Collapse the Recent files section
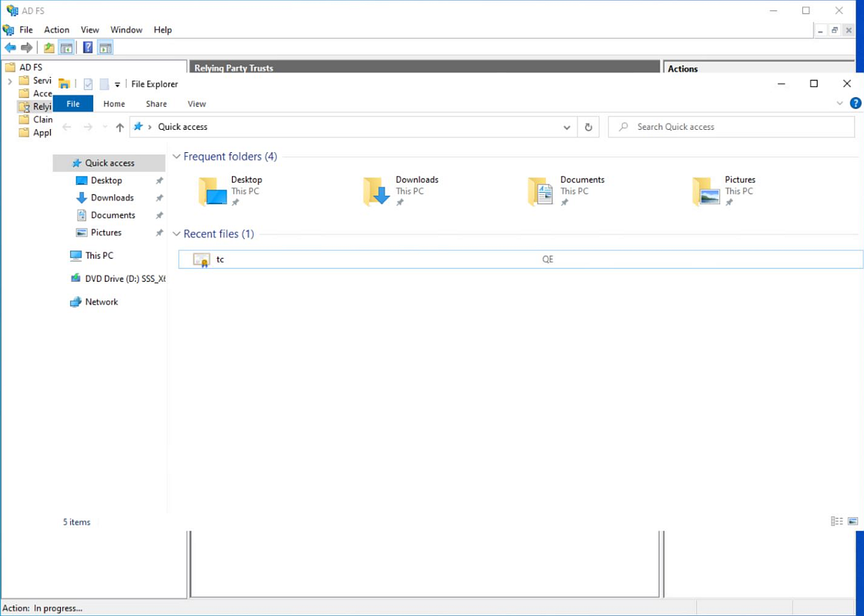 tap(176, 234)
